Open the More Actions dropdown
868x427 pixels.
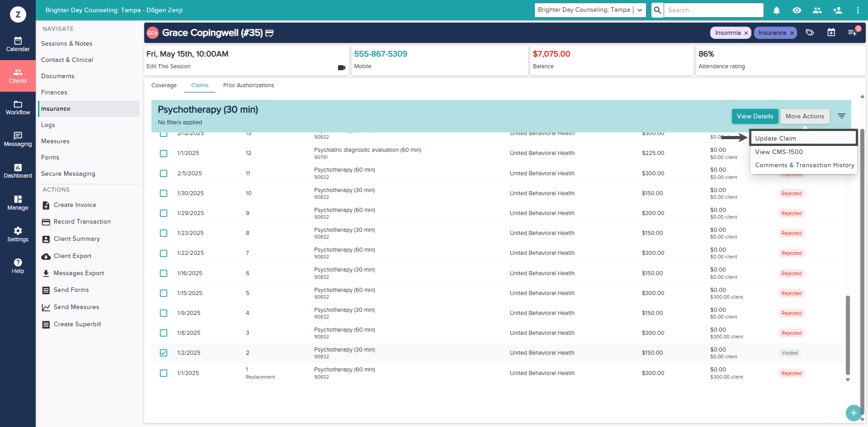[805, 116]
